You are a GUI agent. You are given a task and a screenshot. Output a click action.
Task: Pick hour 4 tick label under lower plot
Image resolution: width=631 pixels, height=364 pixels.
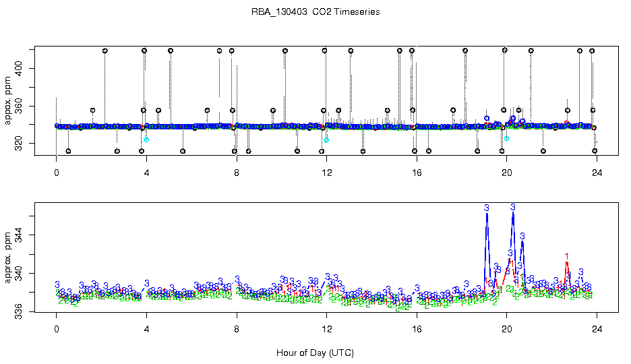[146, 329]
